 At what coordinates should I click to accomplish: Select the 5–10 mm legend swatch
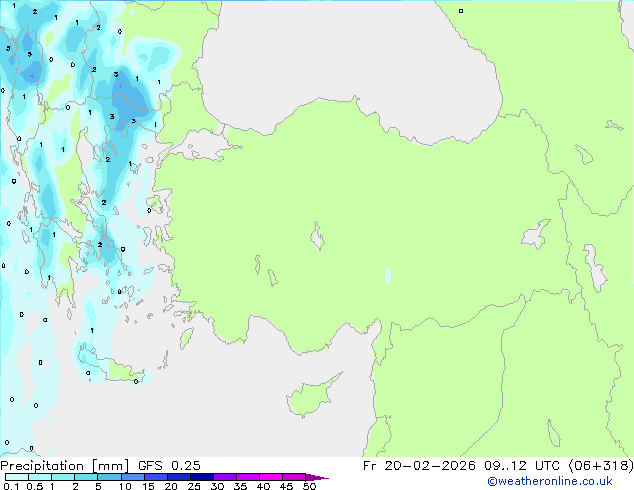coord(109,477)
